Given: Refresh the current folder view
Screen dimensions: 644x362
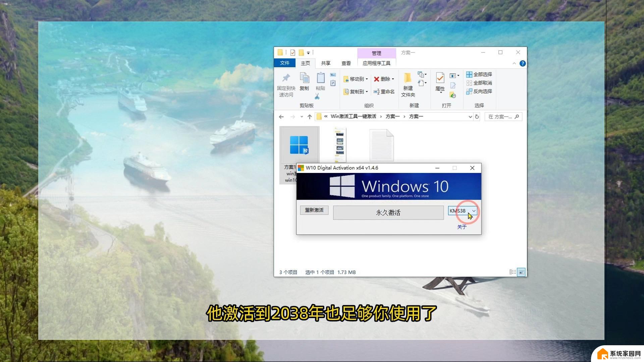Looking at the screenshot, I should pyautogui.click(x=477, y=117).
